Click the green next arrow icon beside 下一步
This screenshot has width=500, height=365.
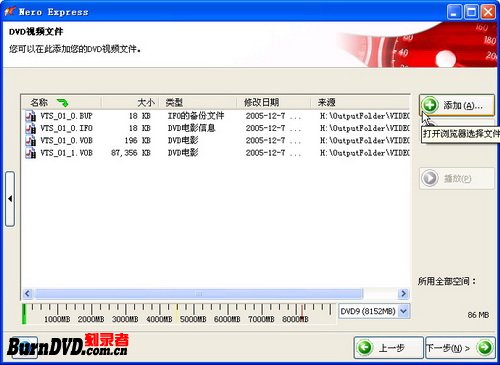pos(485,348)
